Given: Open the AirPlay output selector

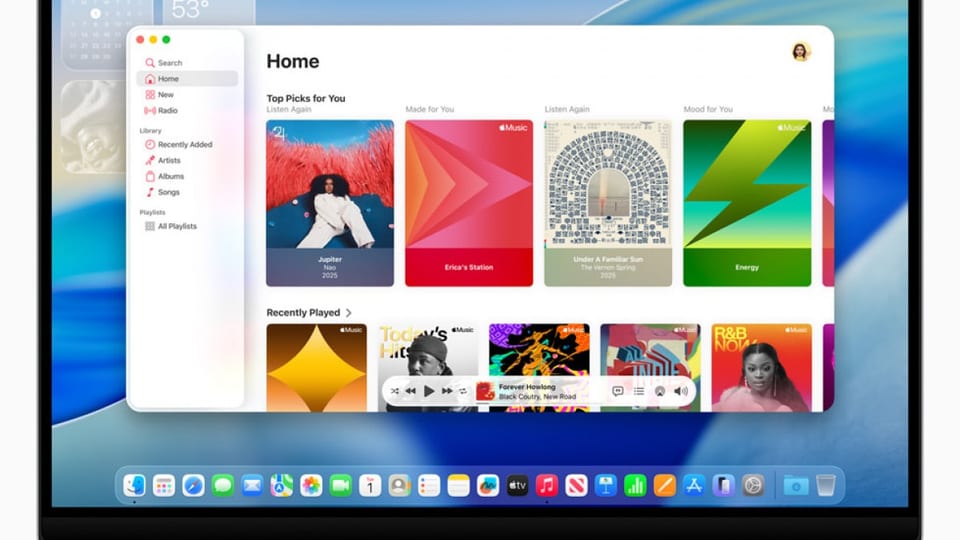Looking at the screenshot, I should coord(660,391).
